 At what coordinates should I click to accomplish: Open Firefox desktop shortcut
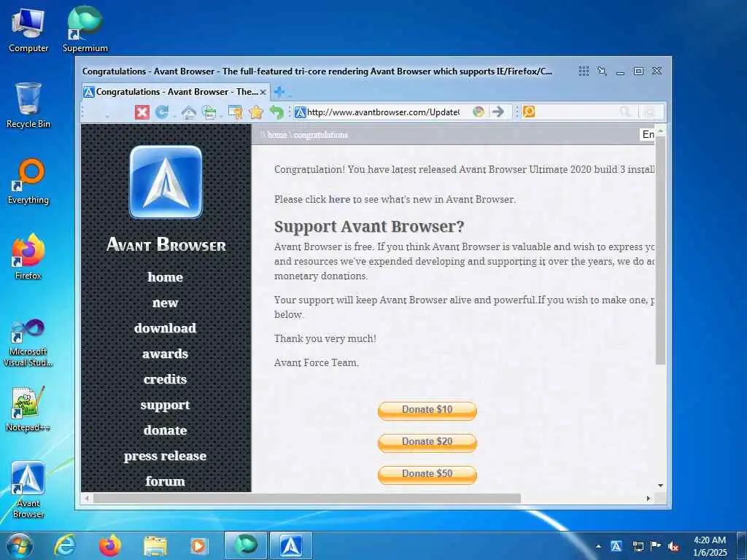coord(28,257)
